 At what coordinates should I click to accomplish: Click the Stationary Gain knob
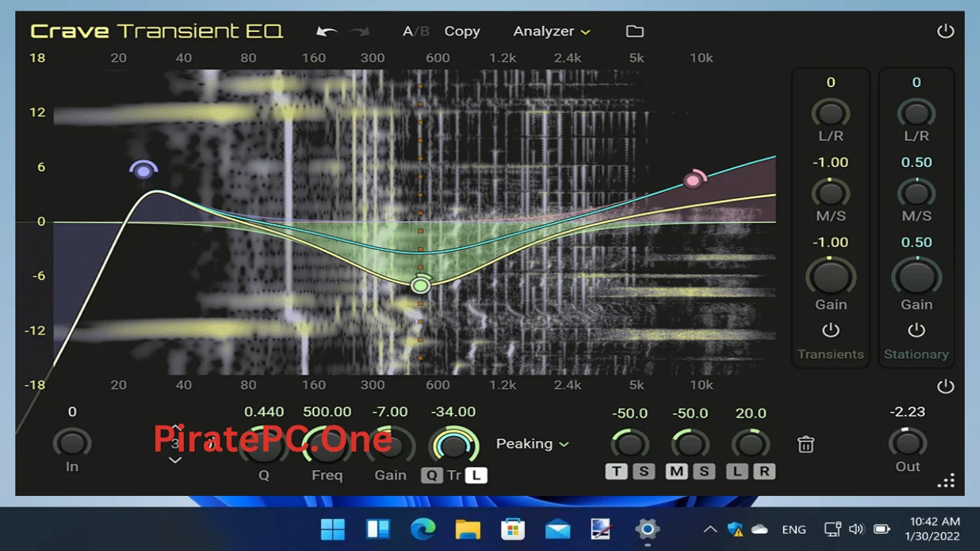pyautogui.click(x=916, y=276)
